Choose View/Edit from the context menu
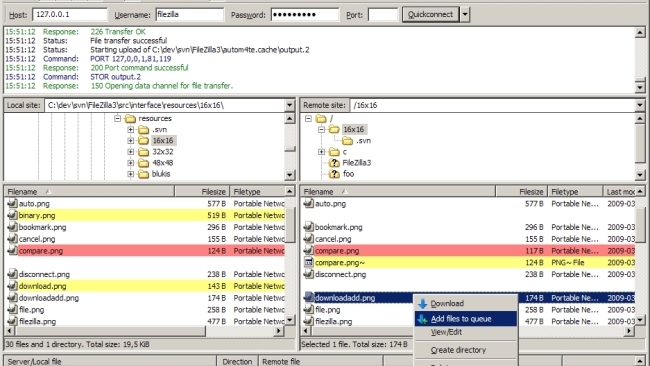The width and height of the screenshot is (650, 366). pyautogui.click(x=466, y=332)
